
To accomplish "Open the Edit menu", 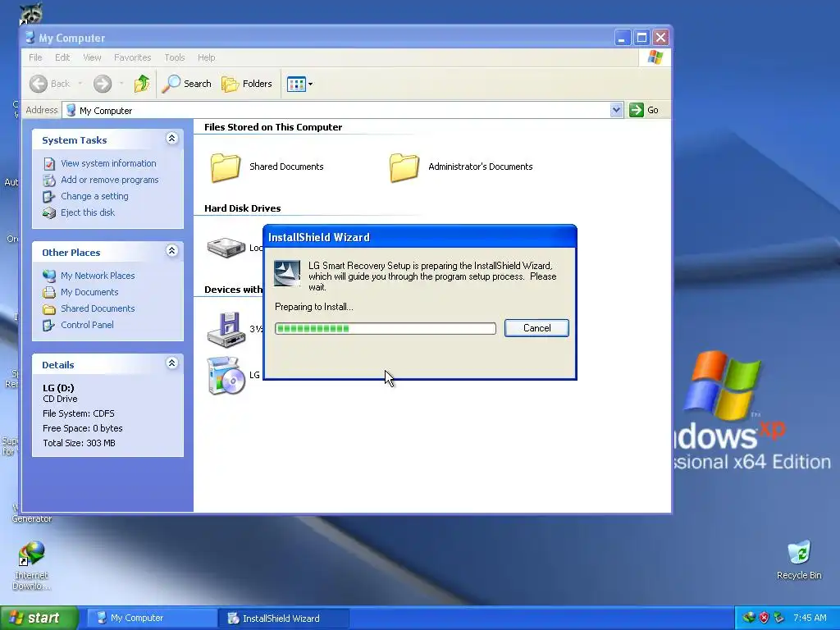I will [x=62, y=57].
